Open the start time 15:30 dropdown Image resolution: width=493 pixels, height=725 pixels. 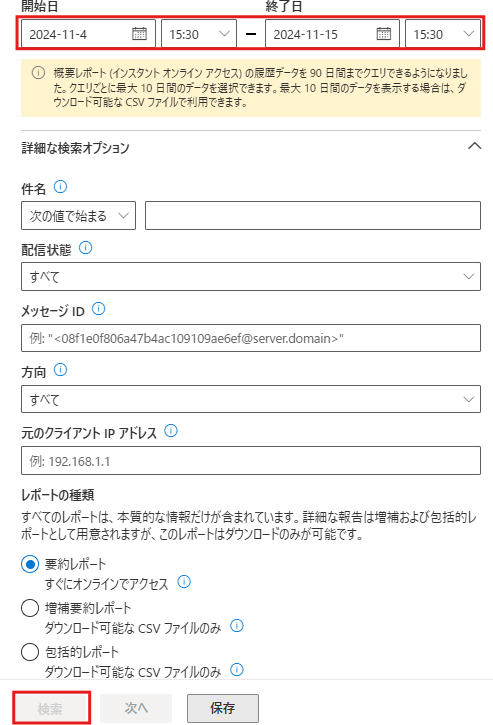(199, 34)
